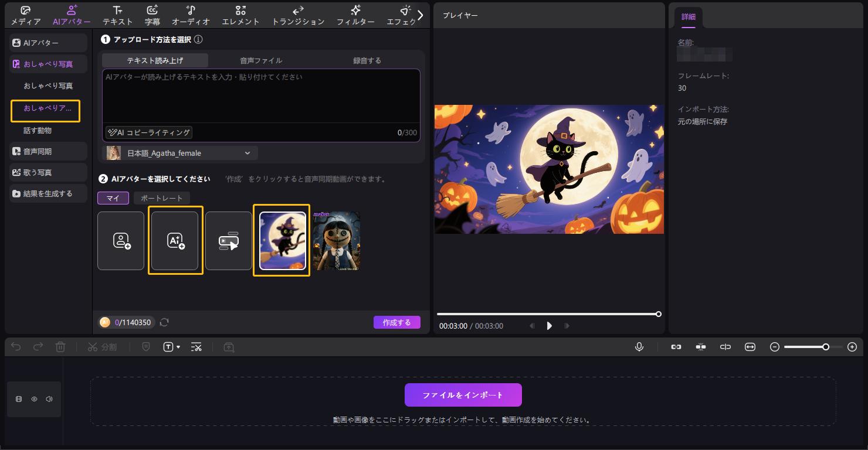Open the text tool dropdown arrow in timeline toolbar
The width and height of the screenshot is (868, 450).
click(178, 347)
